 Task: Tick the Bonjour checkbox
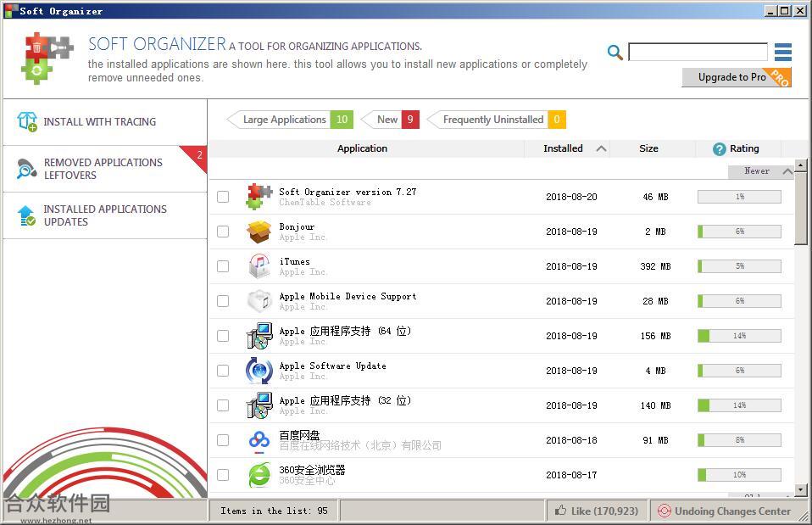(x=223, y=232)
